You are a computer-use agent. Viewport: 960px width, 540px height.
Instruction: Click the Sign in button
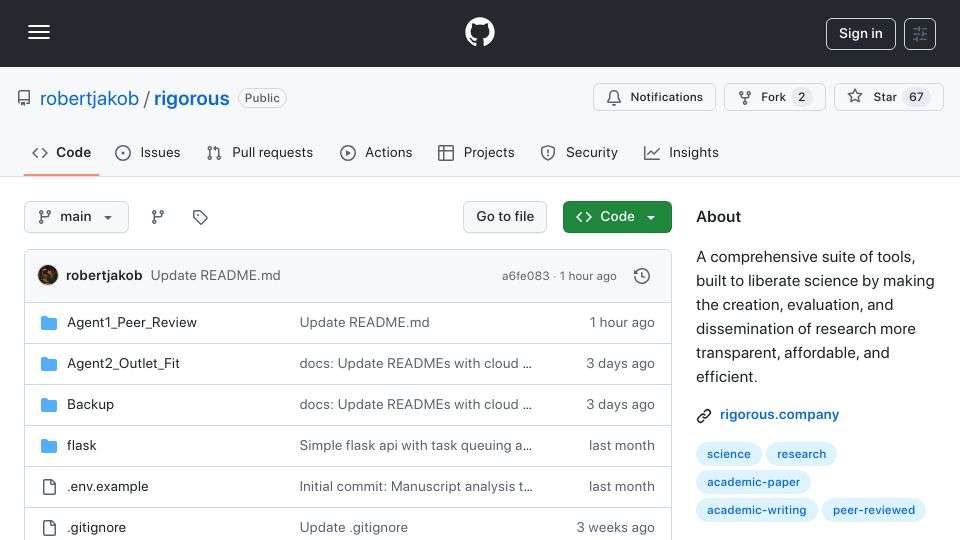coord(860,34)
